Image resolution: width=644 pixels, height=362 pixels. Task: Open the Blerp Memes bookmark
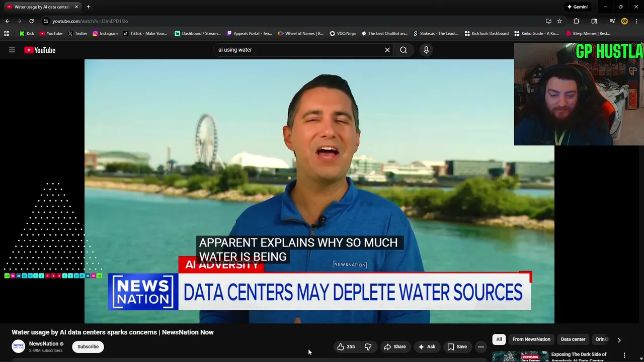pos(588,34)
